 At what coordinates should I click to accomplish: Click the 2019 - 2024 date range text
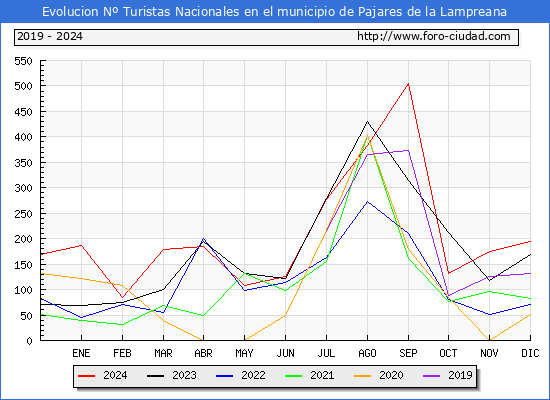click(x=50, y=36)
